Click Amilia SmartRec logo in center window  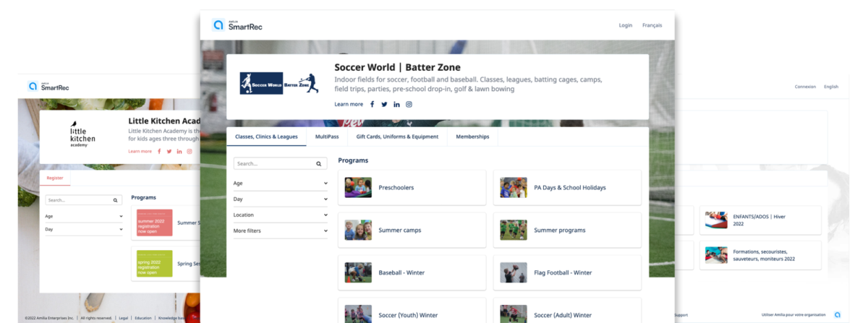click(x=238, y=25)
